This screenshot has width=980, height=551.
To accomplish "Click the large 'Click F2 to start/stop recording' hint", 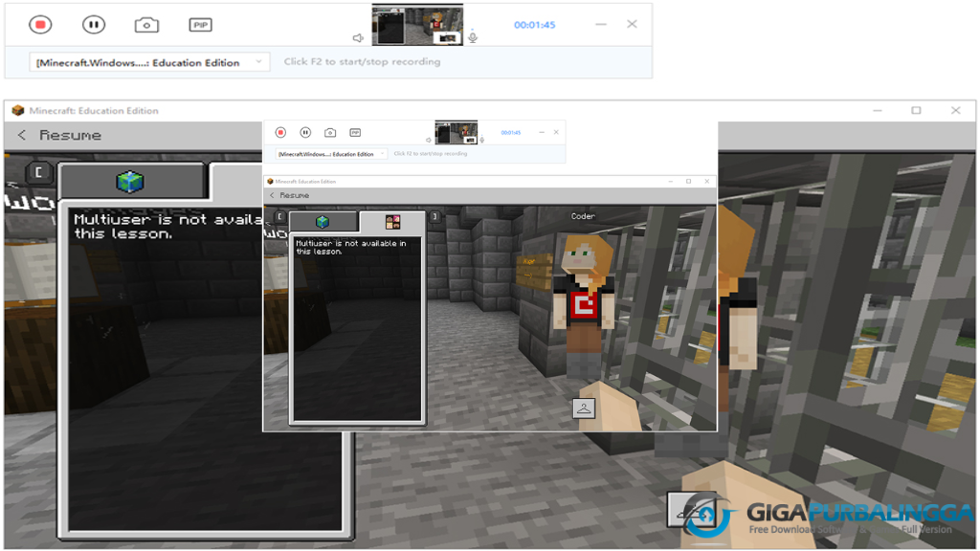I will click(x=362, y=62).
